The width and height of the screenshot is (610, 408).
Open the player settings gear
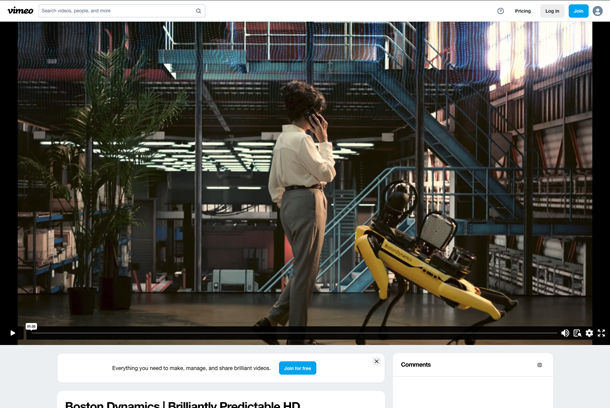[x=589, y=333]
